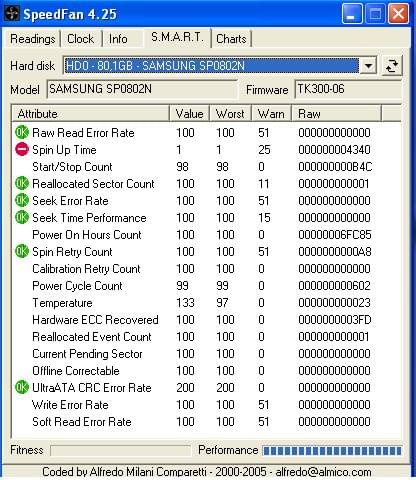
Task: Click Temperature worst value 97
Action: pos(222,303)
